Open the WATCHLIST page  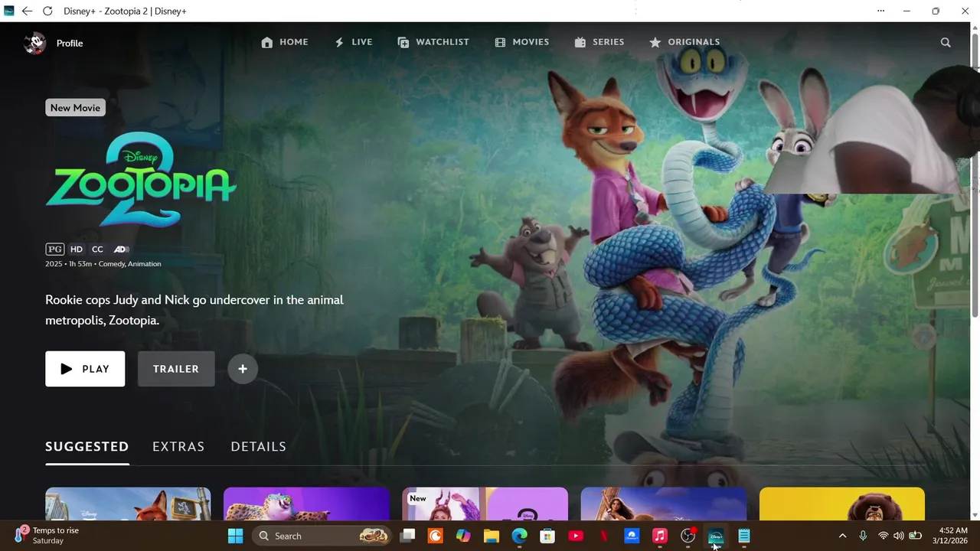tap(433, 42)
